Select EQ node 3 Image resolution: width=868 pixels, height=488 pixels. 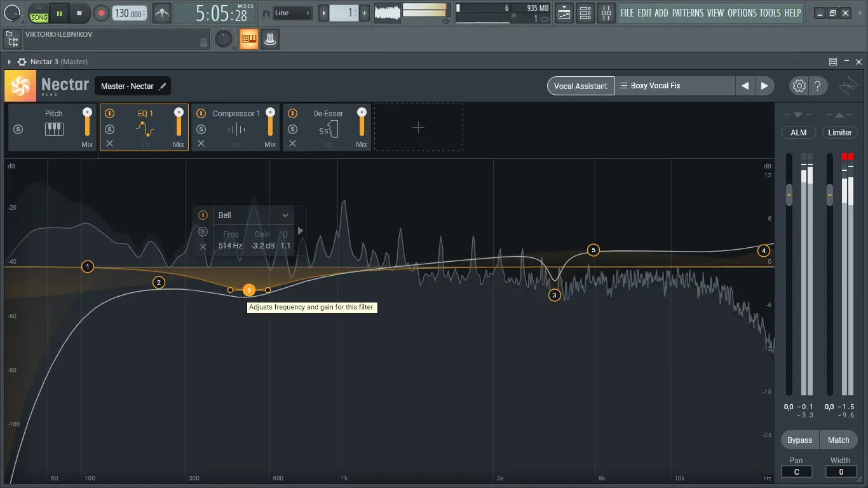tap(555, 295)
